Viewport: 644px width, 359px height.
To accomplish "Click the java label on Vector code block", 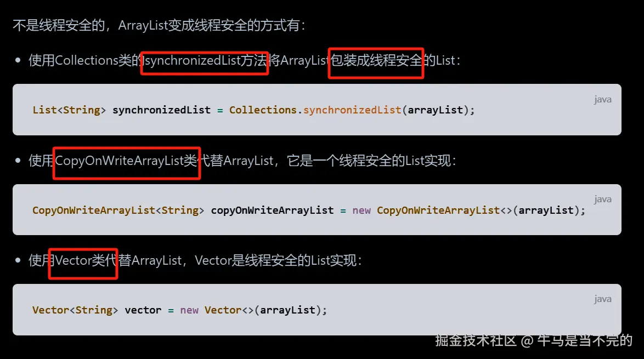I will (x=602, y=299).
